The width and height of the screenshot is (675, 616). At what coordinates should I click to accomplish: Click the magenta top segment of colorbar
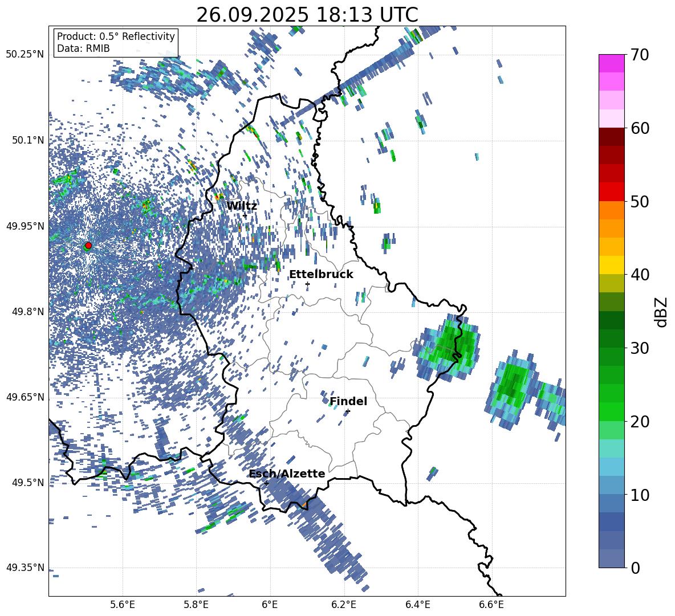pyautogui.click(x=611, y=63)
